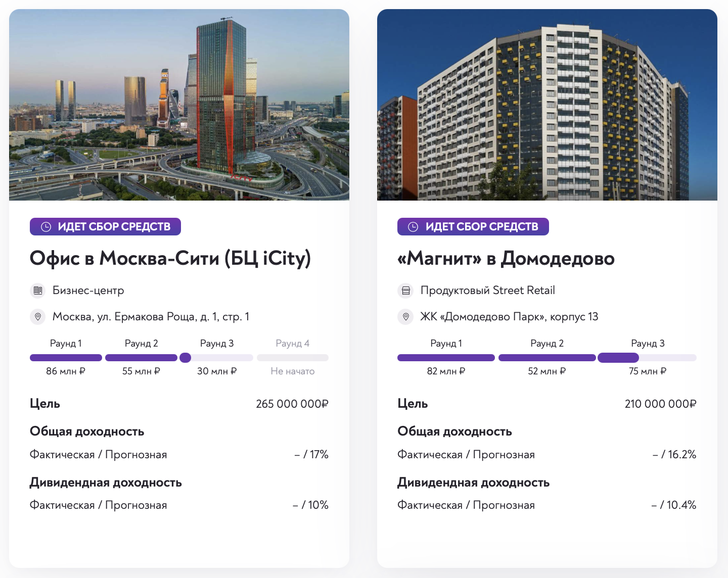Open the «Магнит» в Домодедово title
Image resolution: width=728 pixels, height=578 pixels.
pyautogui.click(x=506, y=258)
